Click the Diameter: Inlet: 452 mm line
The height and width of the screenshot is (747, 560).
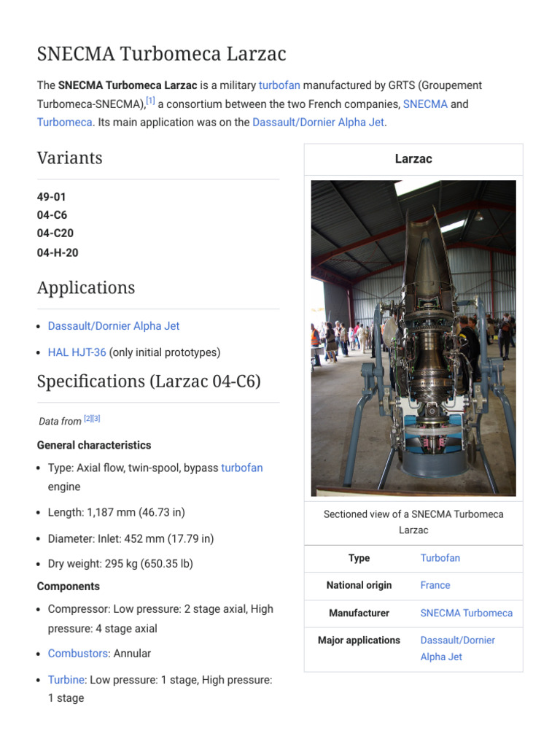(x=131, y=539)
